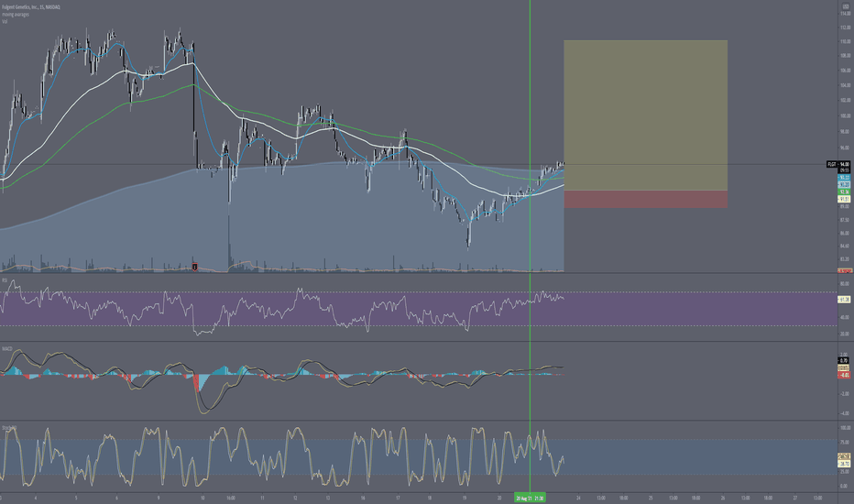Click the Stoch RSI pane label
Image resolution: width=854 pixels, height=504 pixels.
pos(9,428)
